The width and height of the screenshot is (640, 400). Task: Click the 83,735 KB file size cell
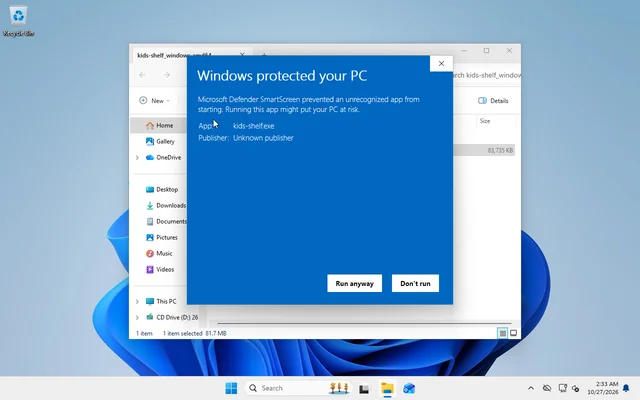tap(500, 151)
